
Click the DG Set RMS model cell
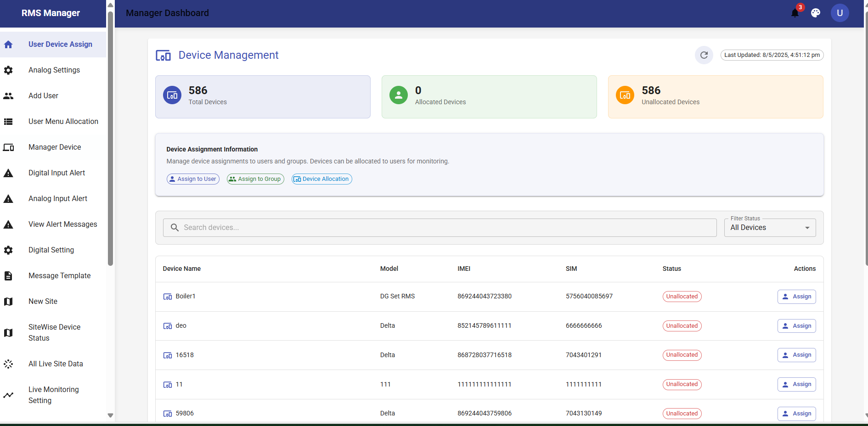point(397,297)
